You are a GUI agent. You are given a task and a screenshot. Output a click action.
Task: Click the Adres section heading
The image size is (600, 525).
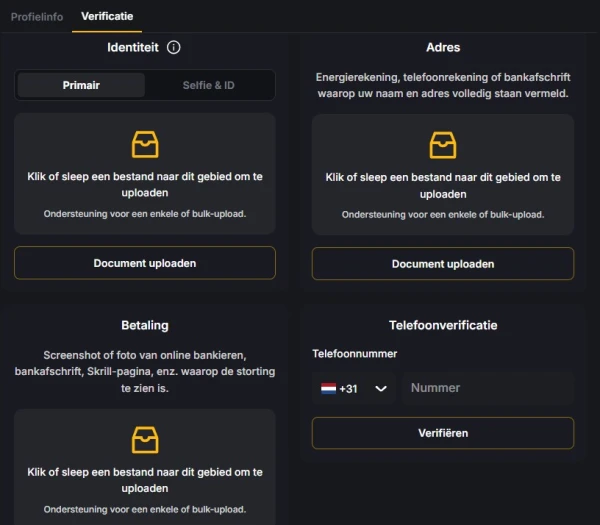click(443, 47)
